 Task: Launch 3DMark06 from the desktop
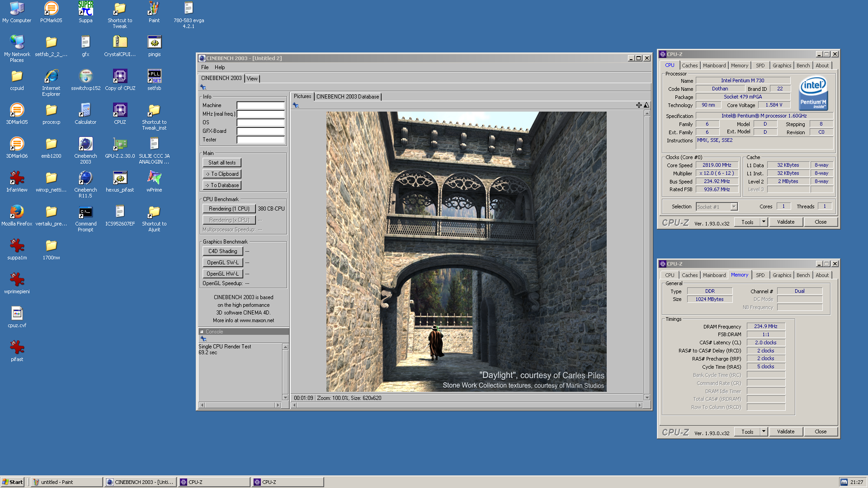(x=17, y=148)
